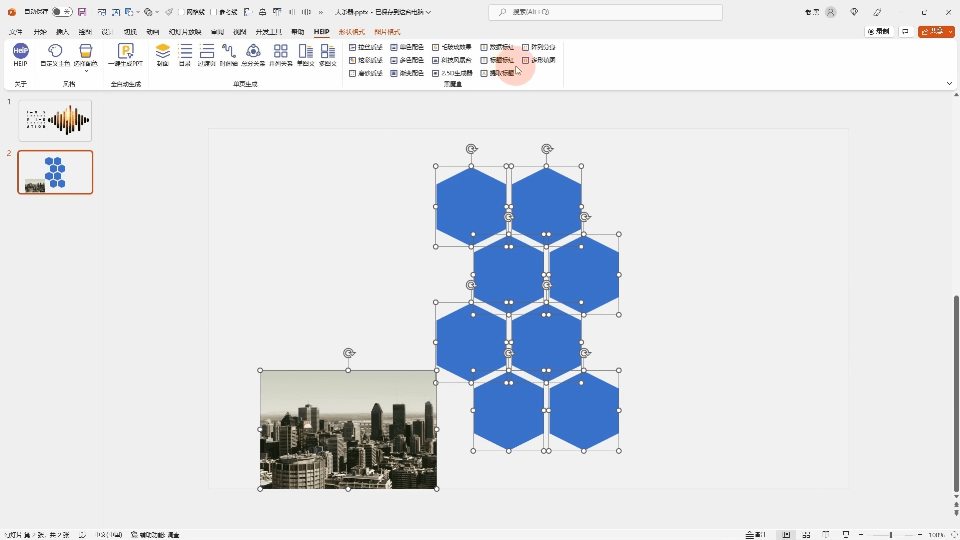Open the Picture Format contextual tab
Viewport: 960px width, 540px height.
pyautogui.click(x=387, y=31)
